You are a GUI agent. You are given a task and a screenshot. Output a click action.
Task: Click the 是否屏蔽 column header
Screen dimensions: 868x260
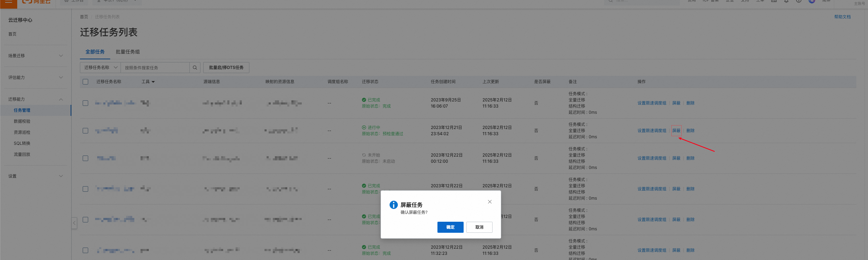point(542,82)
